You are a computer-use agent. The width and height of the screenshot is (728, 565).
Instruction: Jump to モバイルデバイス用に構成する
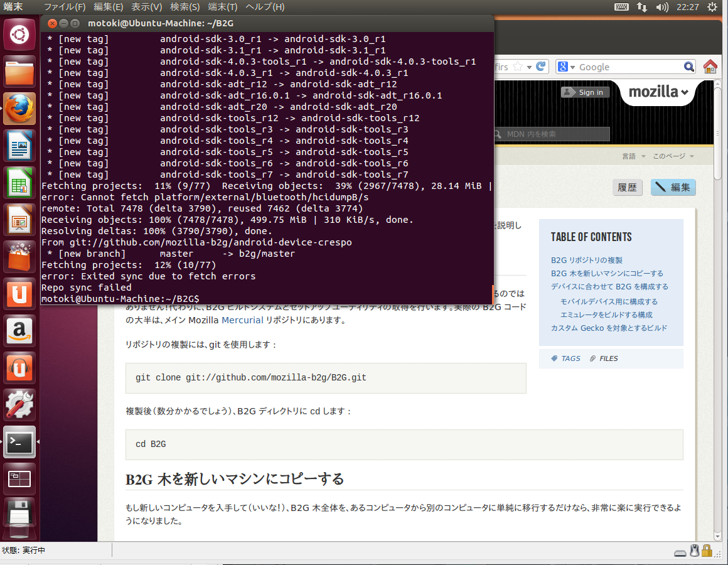(609, 301)
